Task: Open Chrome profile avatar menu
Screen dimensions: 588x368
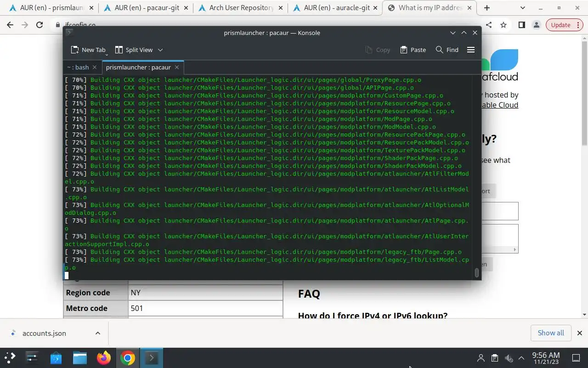Action: pyautogui.click(x=536, y=25)
